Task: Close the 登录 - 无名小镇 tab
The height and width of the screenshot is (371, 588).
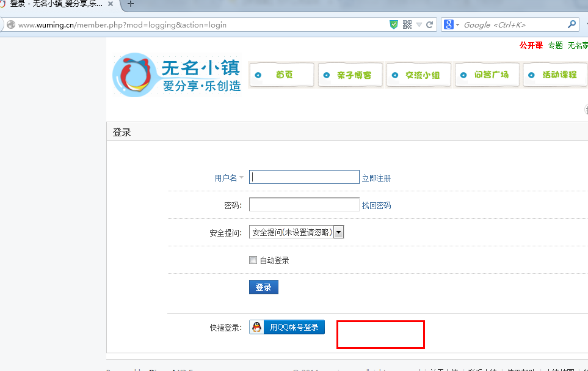Action: click(111, 4)
